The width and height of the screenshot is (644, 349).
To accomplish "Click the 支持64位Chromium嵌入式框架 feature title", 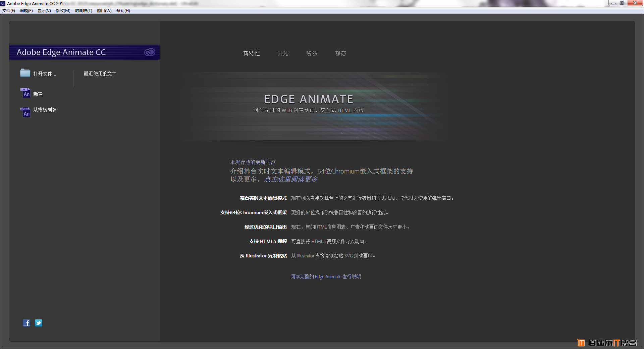I will pyautogui.click(x=254, y=213).
